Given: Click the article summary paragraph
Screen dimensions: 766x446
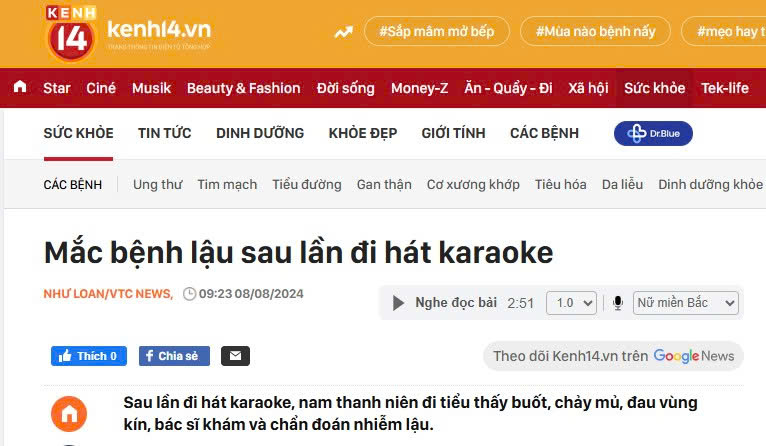Looking at the screenshot, I should pos(410,413).
